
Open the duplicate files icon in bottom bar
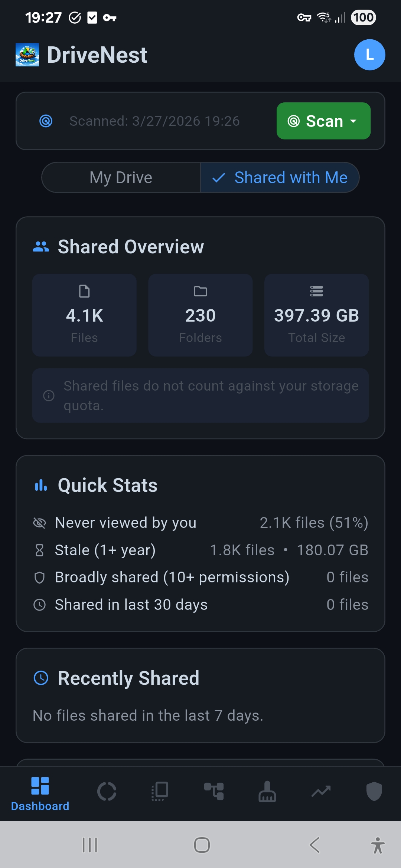click(160, 792)
